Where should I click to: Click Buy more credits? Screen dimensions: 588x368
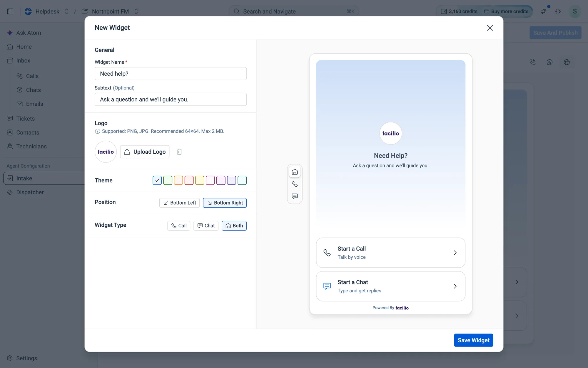pyautogui.click(x=506, y=11)
